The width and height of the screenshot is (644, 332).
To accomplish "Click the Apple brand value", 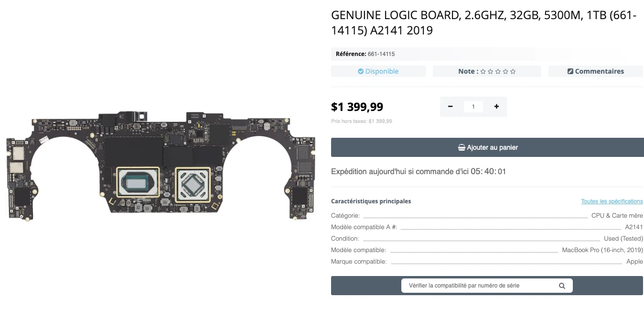I will [x=635, y=261].
